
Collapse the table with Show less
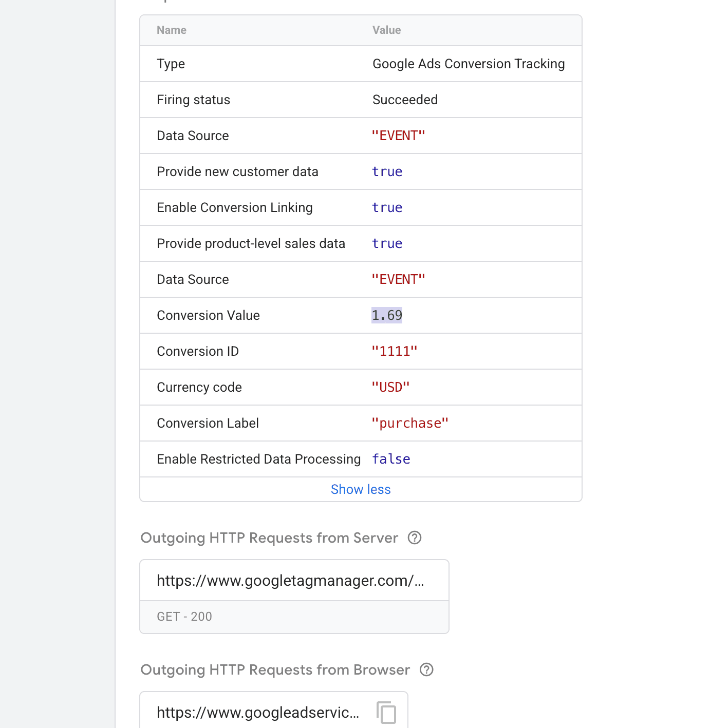tap(361, 489)
